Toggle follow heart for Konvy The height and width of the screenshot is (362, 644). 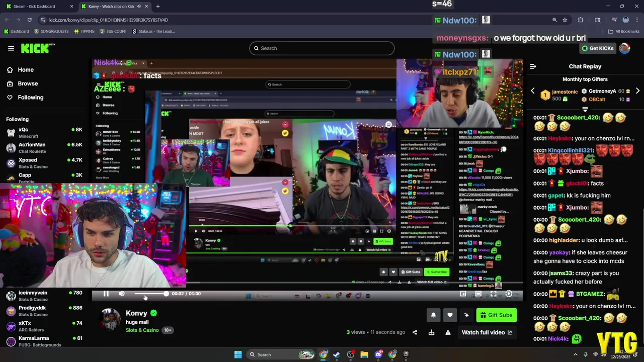point(450,315)
